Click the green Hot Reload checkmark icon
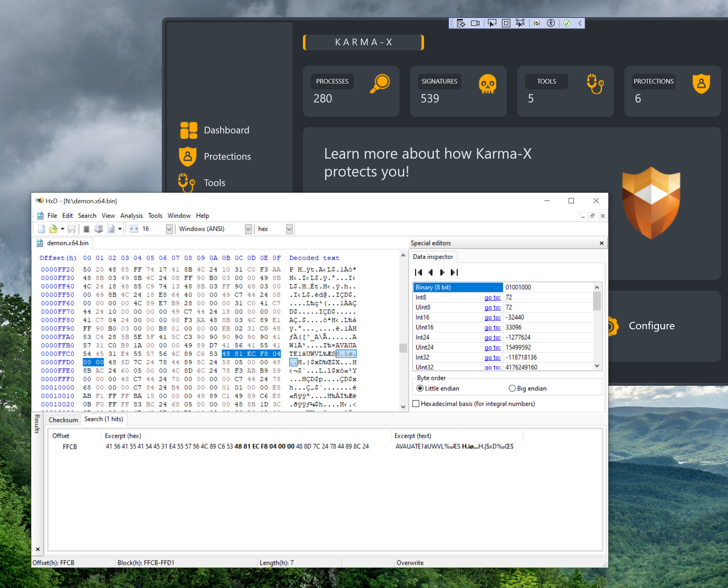This screenshot has height=588, width=728. 567,23
